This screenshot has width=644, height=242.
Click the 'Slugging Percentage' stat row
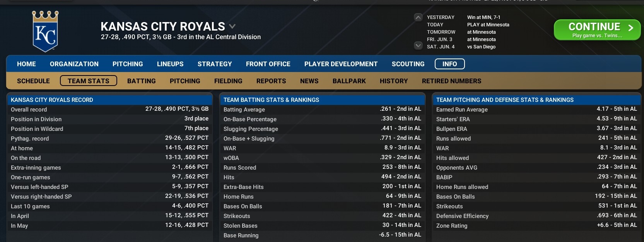(x=322, y=129)
